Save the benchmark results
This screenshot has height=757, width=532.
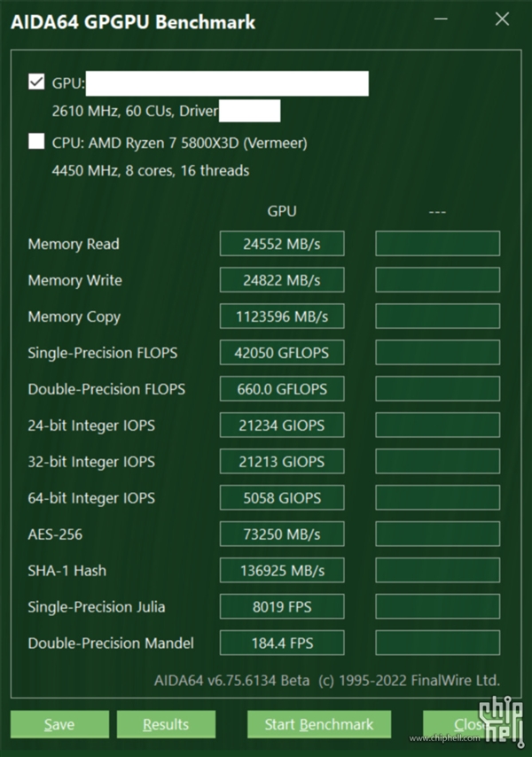(59, 724)
